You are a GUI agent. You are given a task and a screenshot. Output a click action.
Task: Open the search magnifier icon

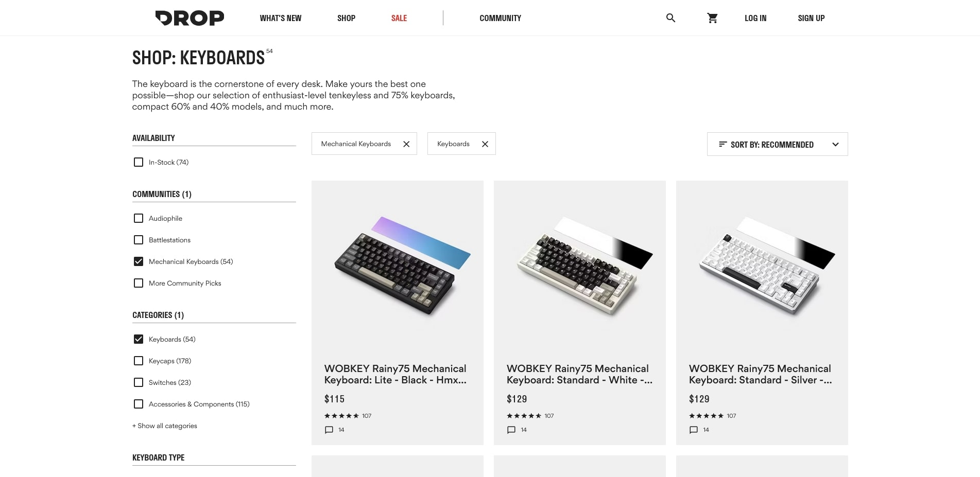670,18
